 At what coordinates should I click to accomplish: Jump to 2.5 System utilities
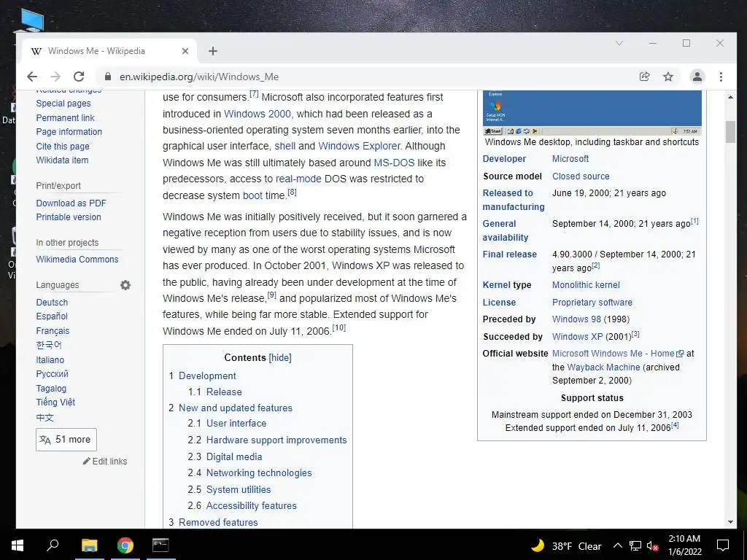coord(239,490)
